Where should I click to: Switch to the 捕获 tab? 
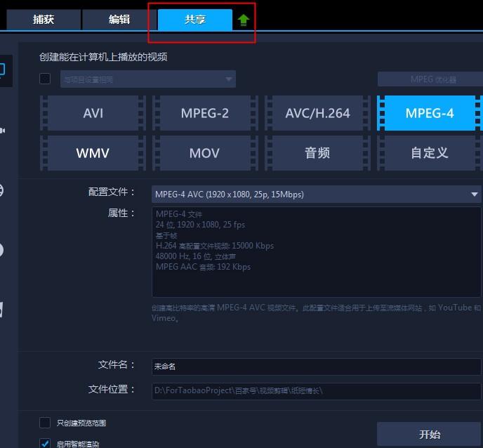click(x=44, y=20)
